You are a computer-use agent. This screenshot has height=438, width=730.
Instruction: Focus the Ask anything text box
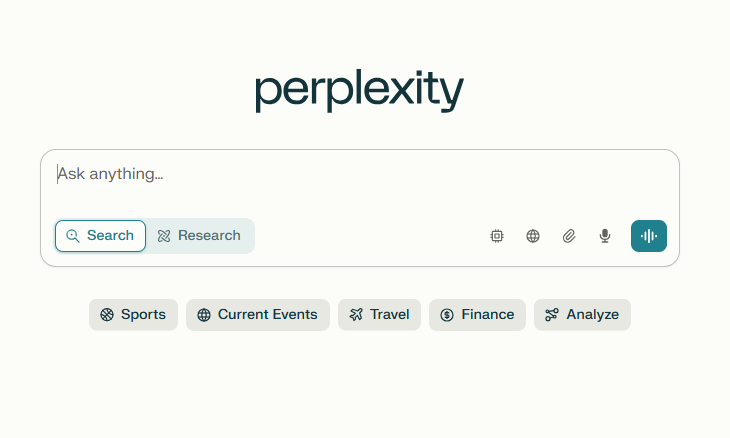point(359,184)
